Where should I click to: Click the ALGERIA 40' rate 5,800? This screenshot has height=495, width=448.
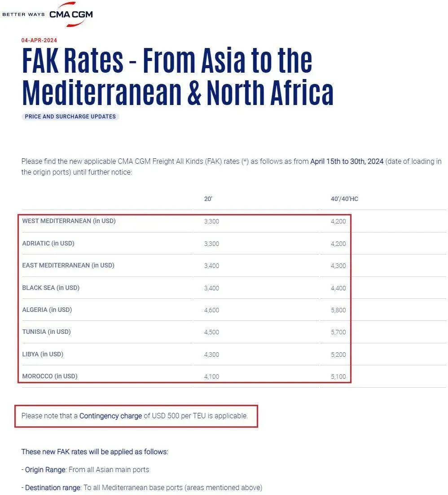(x=338, y=310)
